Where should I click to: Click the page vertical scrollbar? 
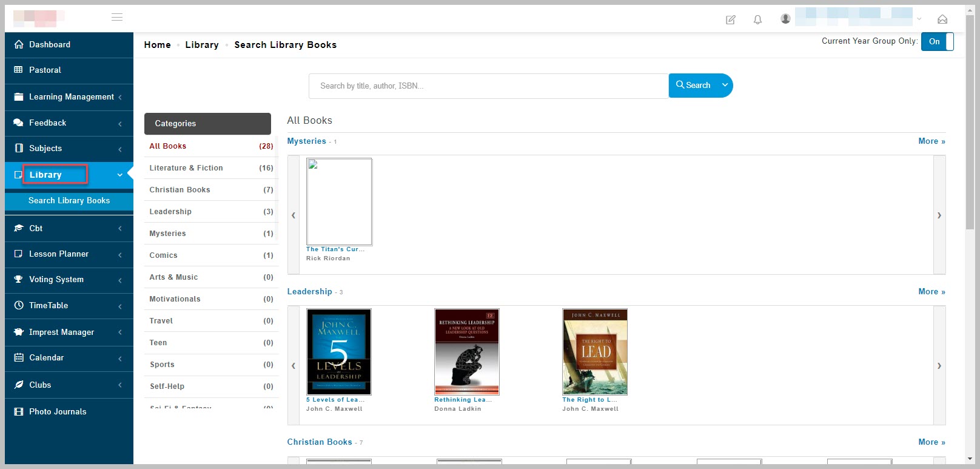click(970, 121)
